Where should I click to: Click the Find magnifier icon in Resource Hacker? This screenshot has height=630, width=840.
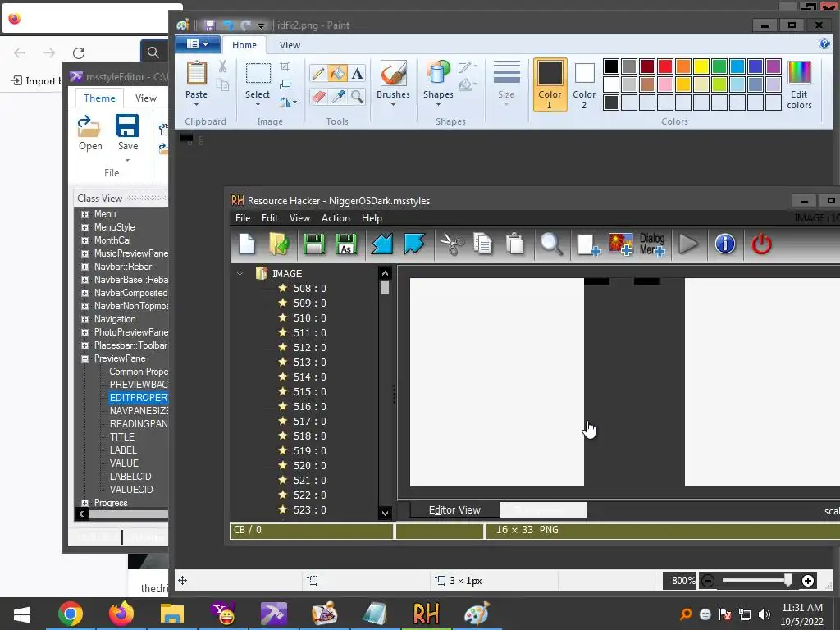pos(551,244)
